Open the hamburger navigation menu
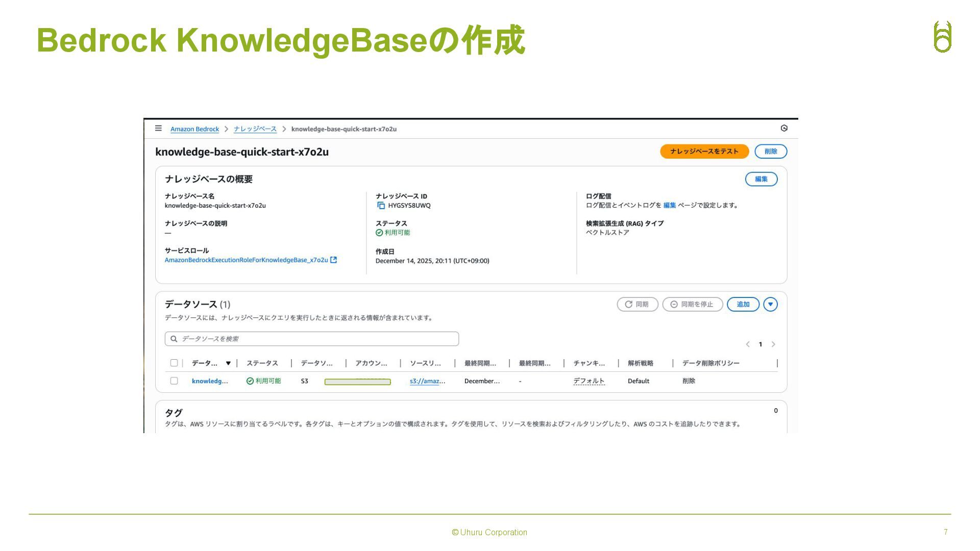Image resolution: width=980 pixels, height=551 pixels. 158,129
